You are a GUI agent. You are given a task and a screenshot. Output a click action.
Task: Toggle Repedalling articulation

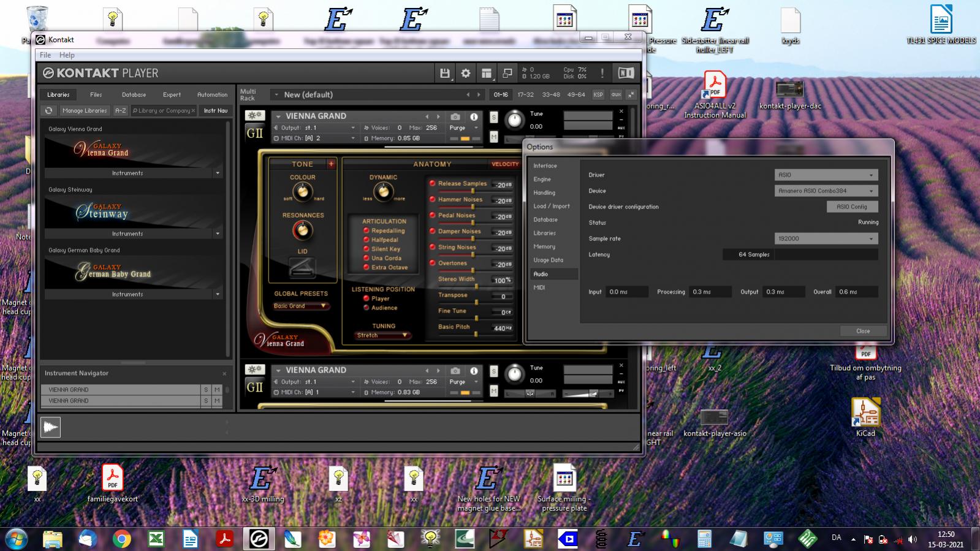pos(367,230)
